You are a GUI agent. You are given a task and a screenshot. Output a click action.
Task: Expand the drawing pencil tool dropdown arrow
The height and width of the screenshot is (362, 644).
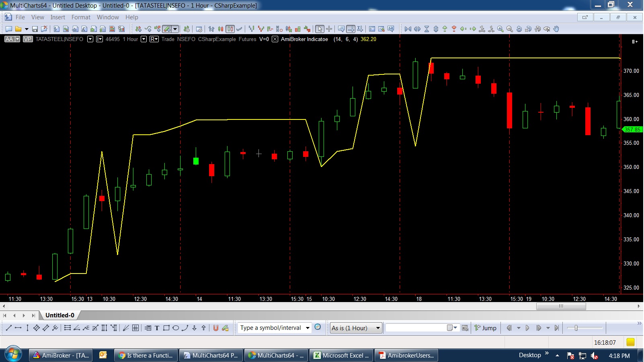175,29
